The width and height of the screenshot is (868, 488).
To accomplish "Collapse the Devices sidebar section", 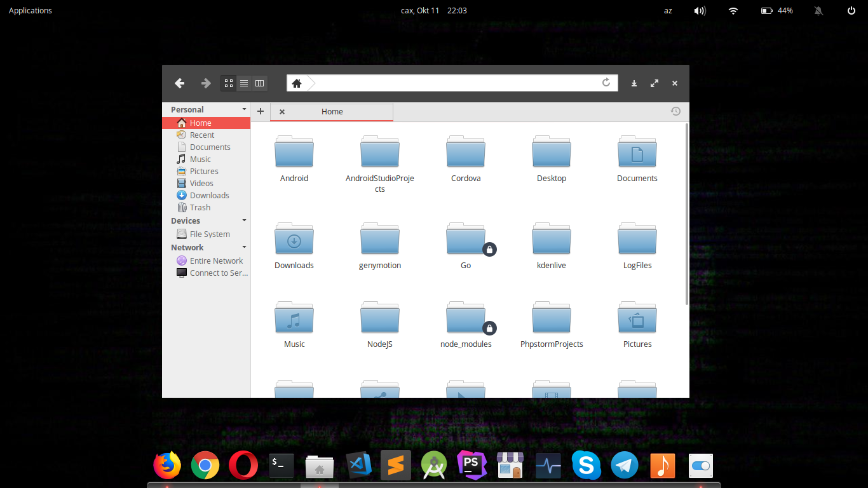I will 244,220.
